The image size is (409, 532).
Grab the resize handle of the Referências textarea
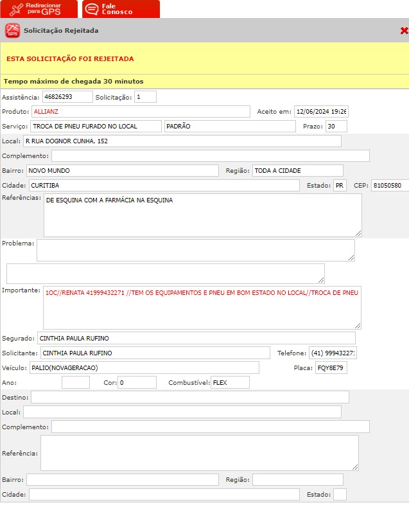pos(358,233)
